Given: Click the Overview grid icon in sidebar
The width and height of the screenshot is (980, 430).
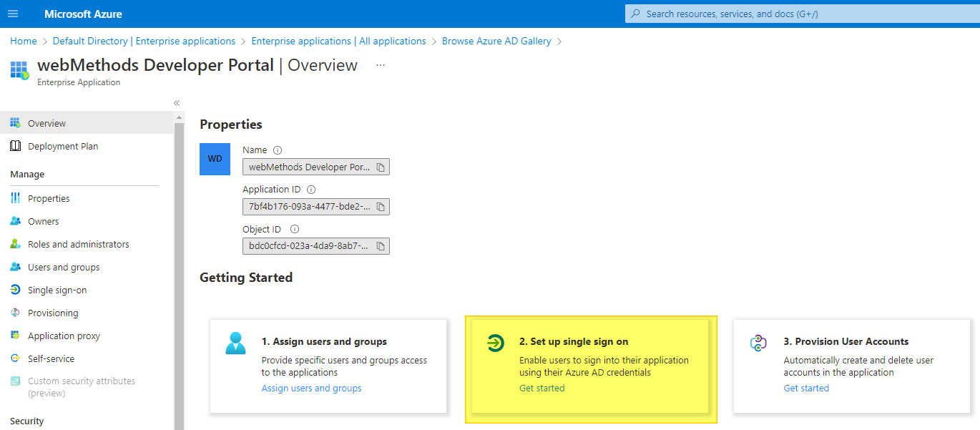Looking at the screenshot, I should [15, 123].
